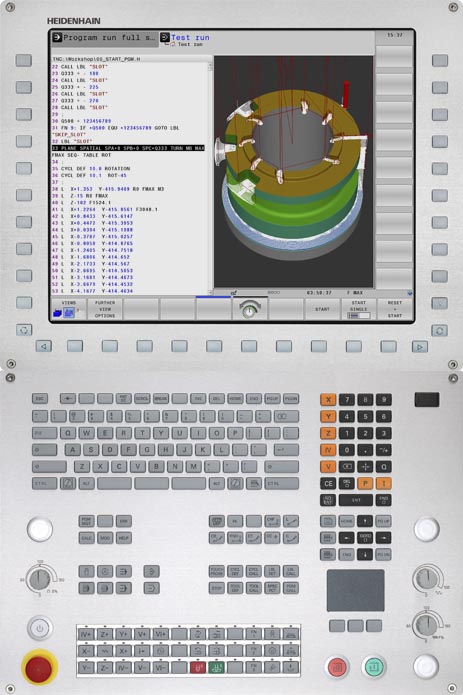Push the red NC stop button
This screenshot has height=695, width=463.
(x=338, y=667)
